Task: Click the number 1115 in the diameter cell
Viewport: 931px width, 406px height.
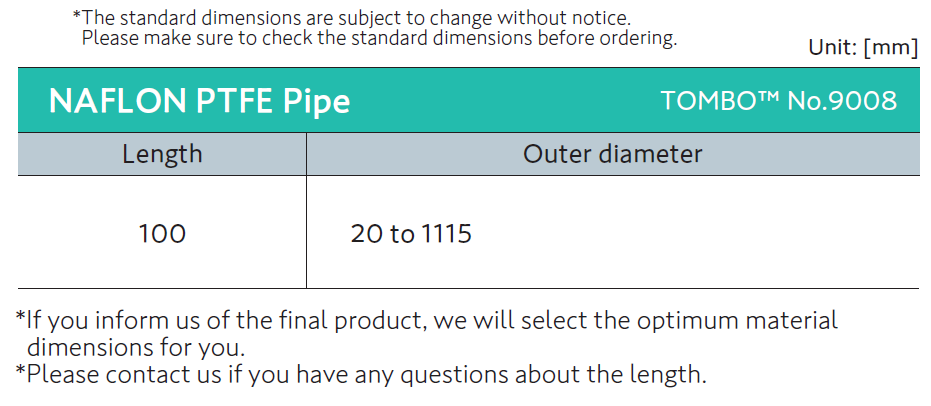Action: coord(447,234)
